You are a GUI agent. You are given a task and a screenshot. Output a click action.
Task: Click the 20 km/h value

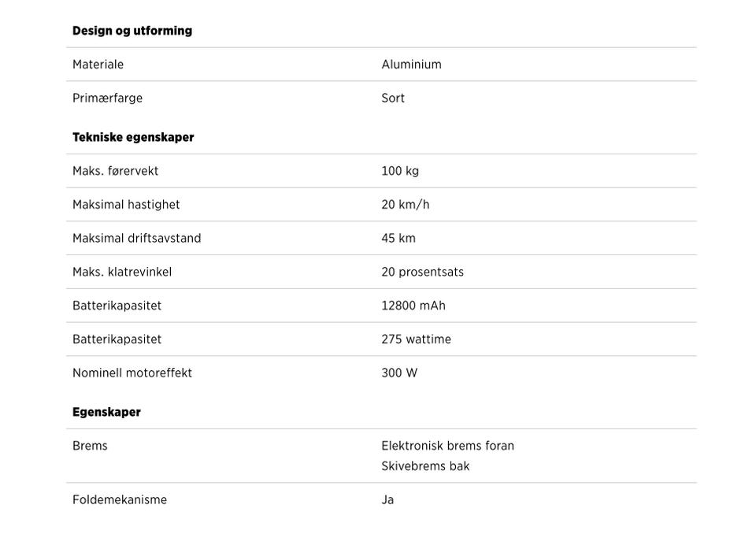click(x=406, y=205)
